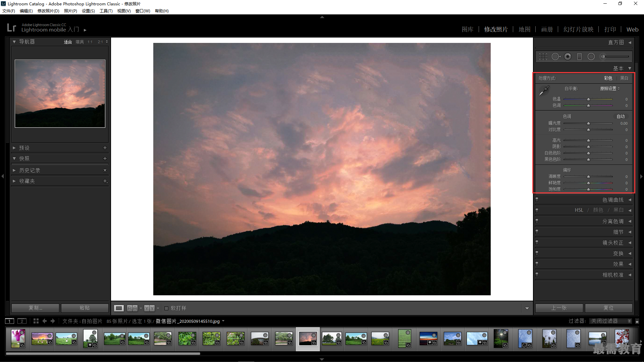This screenshot has width=644, height=362.
Task: Toggle the 效果 panel on/off switch
Action: [537, 264]
